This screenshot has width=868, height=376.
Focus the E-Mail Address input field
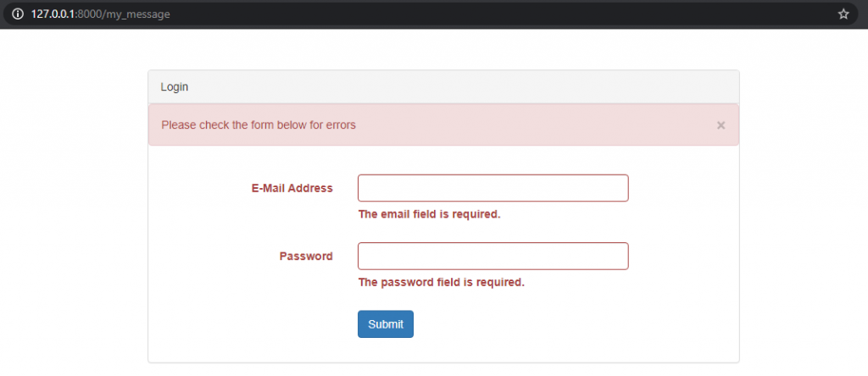[x=492, y=188]
